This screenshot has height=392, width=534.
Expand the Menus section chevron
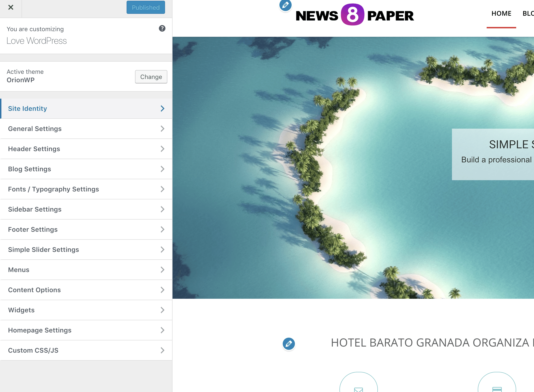pos(162,269)
